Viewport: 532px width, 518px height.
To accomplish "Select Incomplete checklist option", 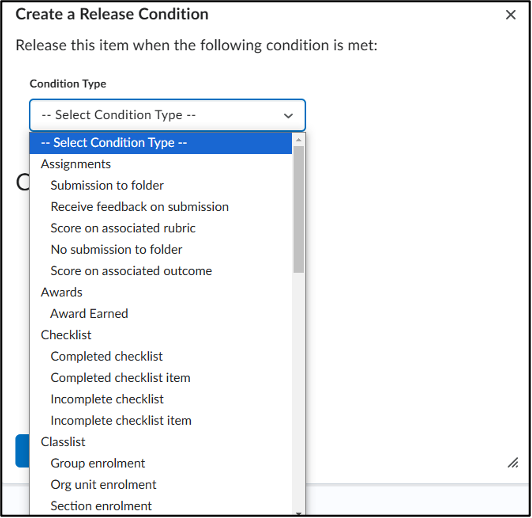I will (160, 399).
